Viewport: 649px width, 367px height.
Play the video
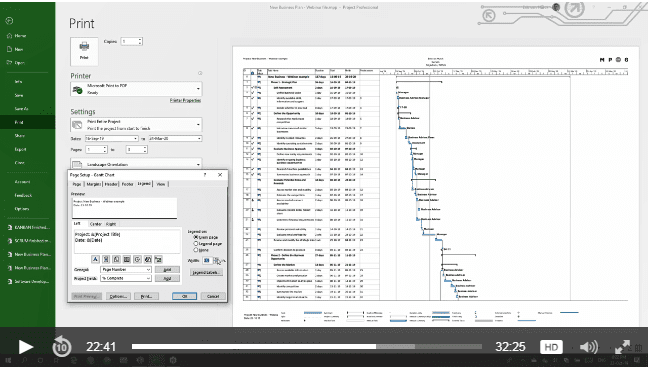pyautogui.click(x=25, y=347)
